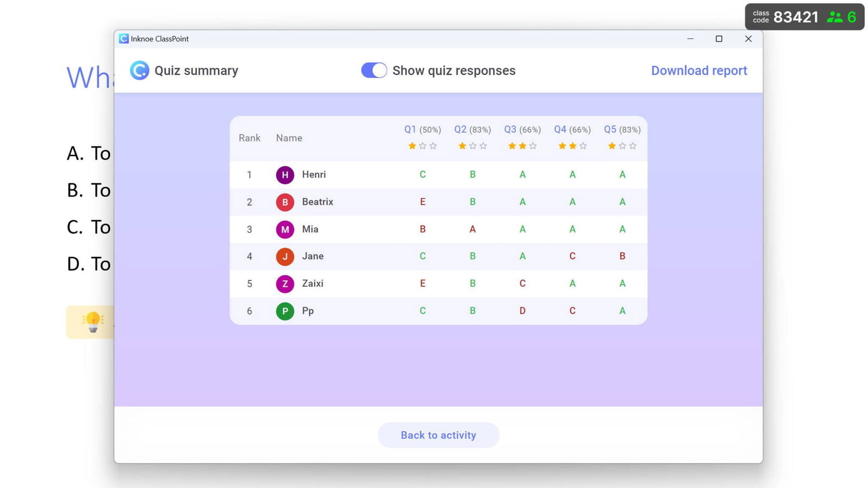Click the first star under Q1
Screen dimensions: 868x488
coord(412,145)
